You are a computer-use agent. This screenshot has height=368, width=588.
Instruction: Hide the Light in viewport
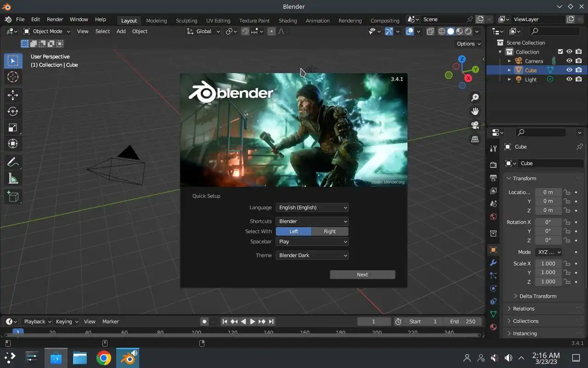pyautogui.click(x=569, y=79)
